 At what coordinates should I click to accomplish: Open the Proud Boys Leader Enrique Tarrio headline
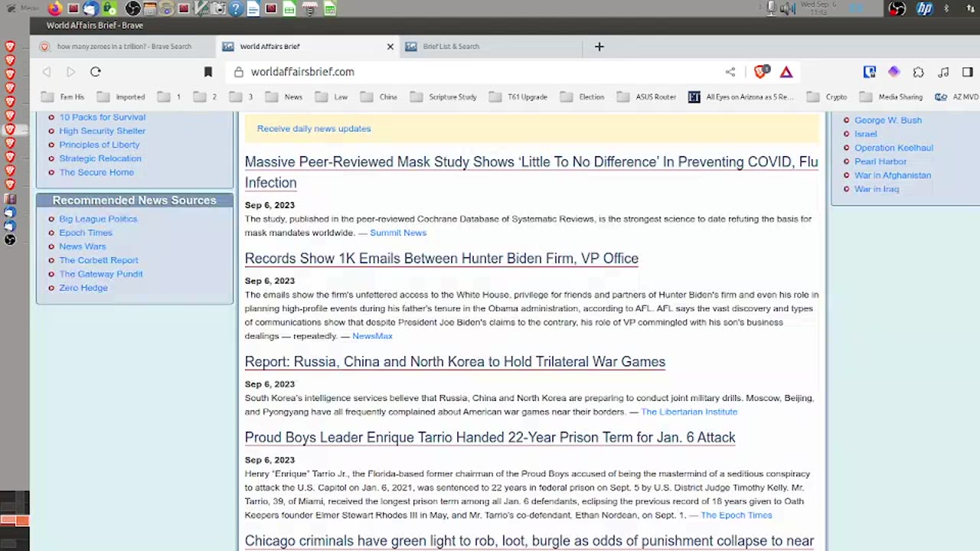[x=490, y=438]
